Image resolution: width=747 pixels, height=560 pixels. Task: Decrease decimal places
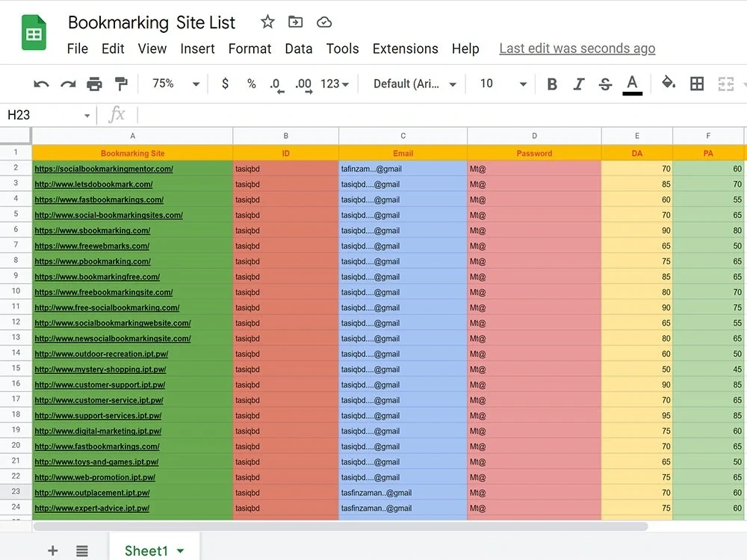click(277, 85)
